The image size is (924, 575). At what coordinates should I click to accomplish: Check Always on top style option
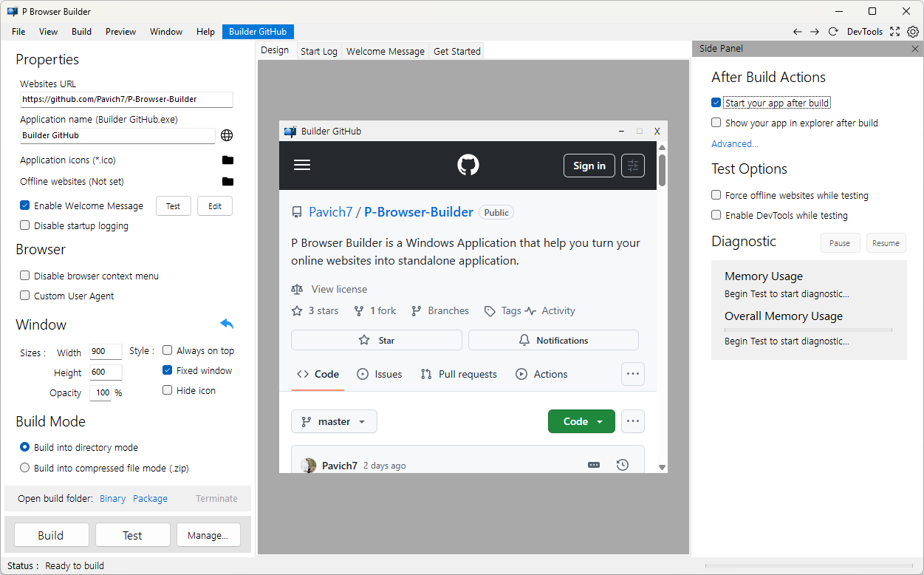168,350
